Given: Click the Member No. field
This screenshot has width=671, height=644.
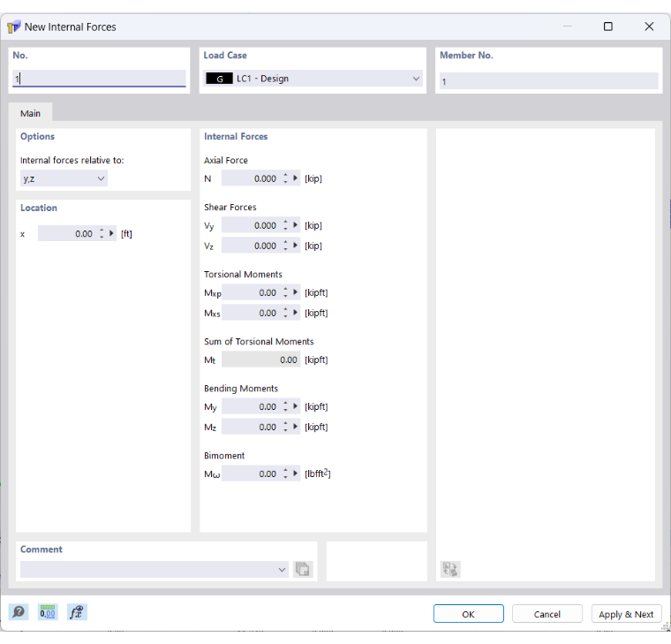Looking at the screenshot, I should coord(549,81).
